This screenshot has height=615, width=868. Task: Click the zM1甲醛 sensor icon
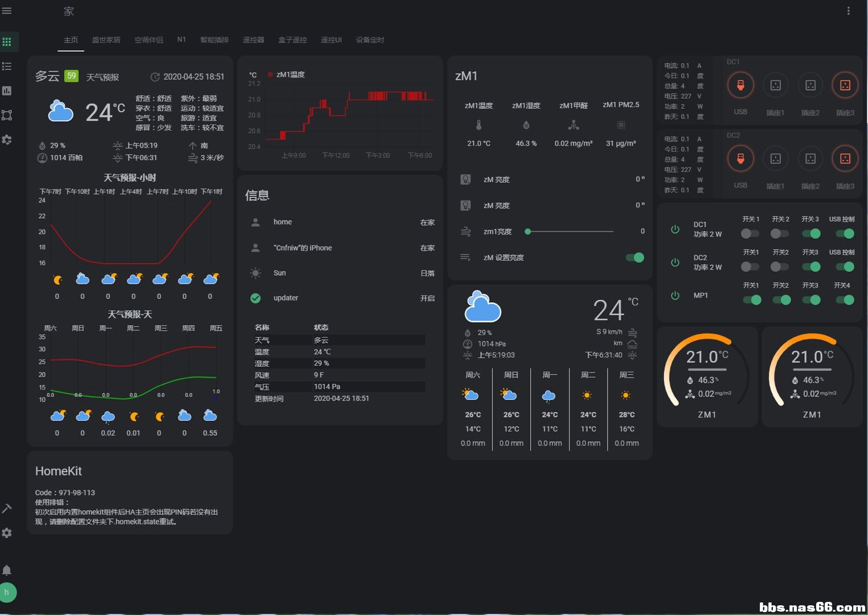point(573,125)
